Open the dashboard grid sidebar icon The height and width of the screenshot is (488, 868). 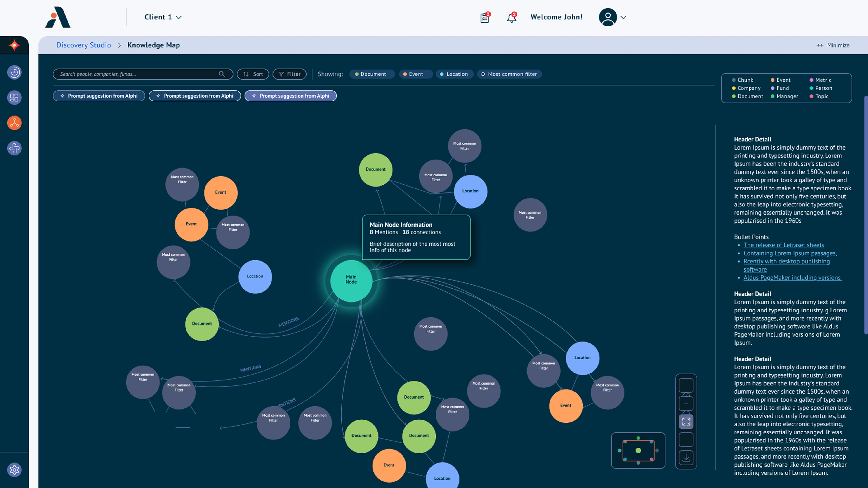pyautogui.click(x=14, y=98)
